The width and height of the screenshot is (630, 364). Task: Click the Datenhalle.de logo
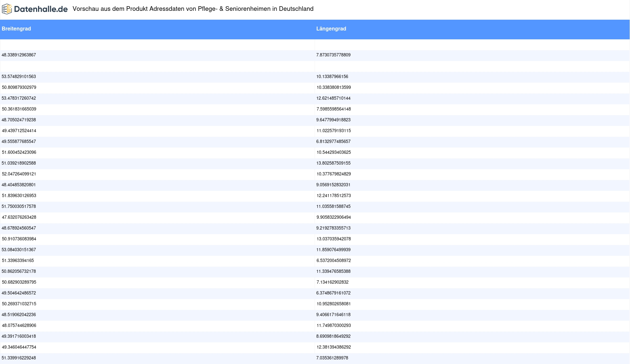(35, 9)
